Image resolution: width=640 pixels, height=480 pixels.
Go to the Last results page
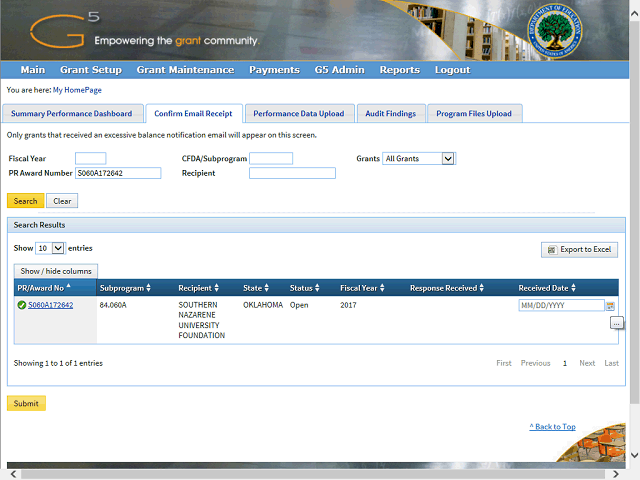(x=611, y=363)
